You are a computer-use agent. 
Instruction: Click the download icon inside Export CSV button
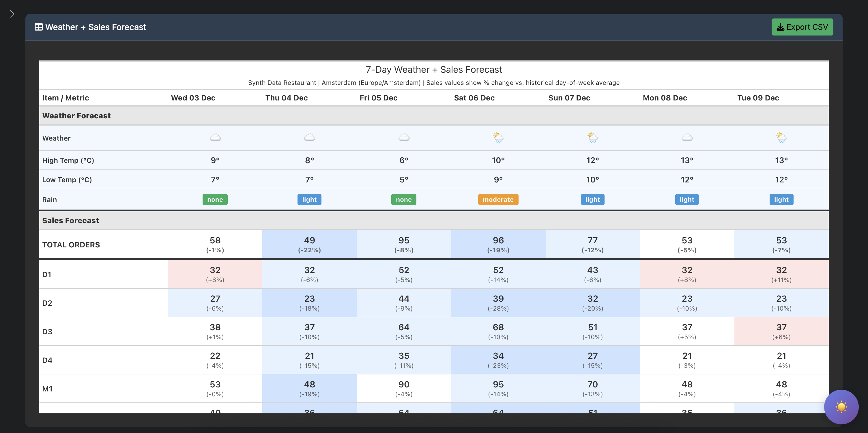[x=781, y=27]
